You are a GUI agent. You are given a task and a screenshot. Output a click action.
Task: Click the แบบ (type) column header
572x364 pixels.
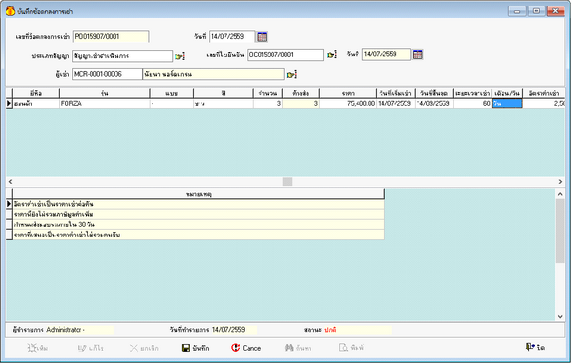point(171,93)
